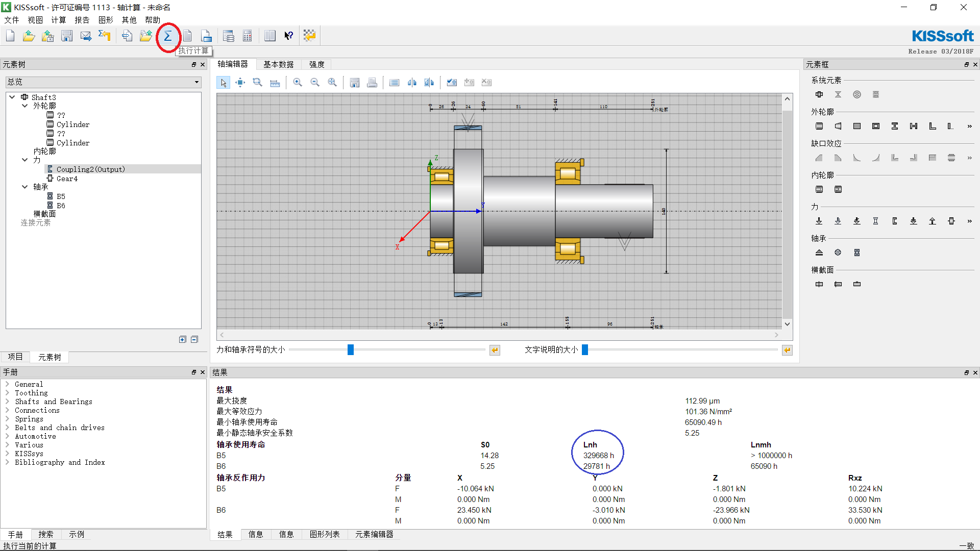Click the zoom window icon in editor toolbar

tap(258, 83)
